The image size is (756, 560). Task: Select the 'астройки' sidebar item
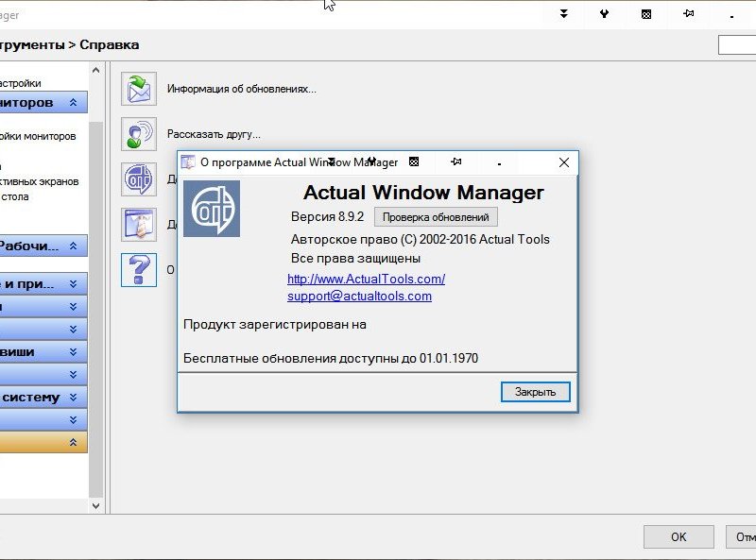[x=20, y=83]
